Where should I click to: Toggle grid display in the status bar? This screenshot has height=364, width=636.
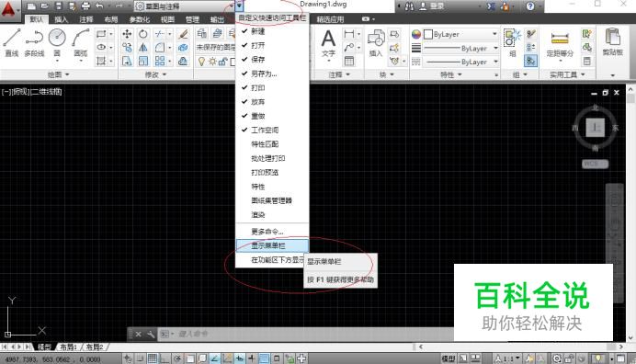click(x=153, y=358)
